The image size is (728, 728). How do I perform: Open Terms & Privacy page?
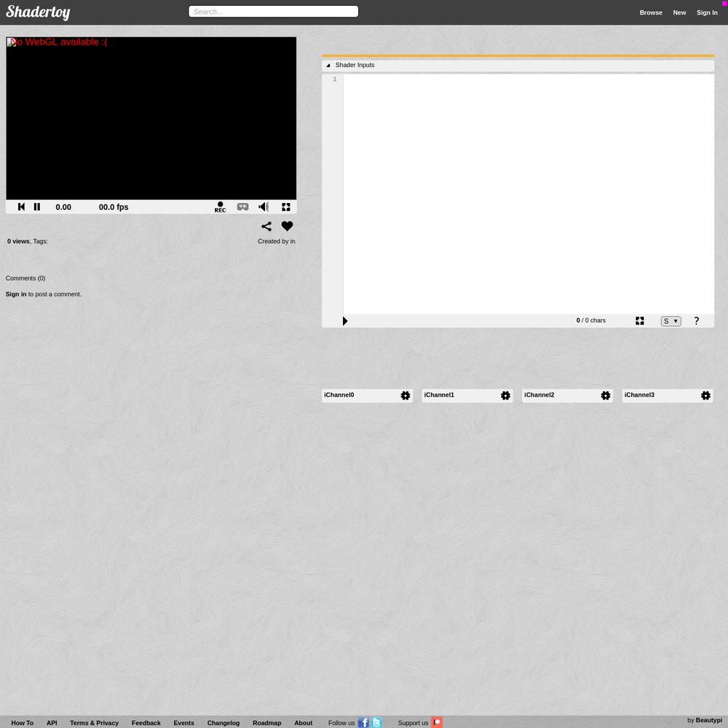[x=94, y=723]
